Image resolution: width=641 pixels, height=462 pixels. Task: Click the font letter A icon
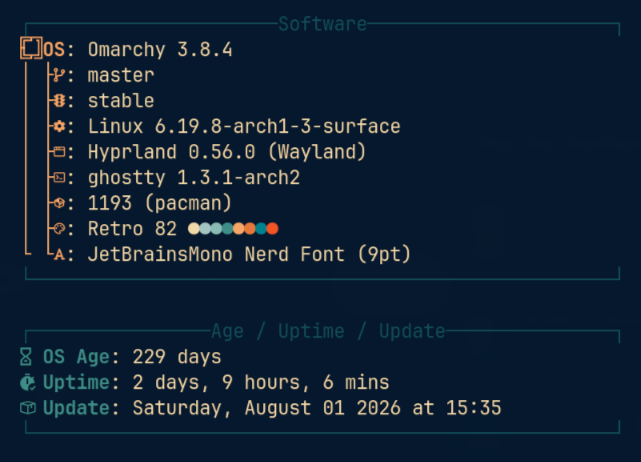click(x=59, y=255)
